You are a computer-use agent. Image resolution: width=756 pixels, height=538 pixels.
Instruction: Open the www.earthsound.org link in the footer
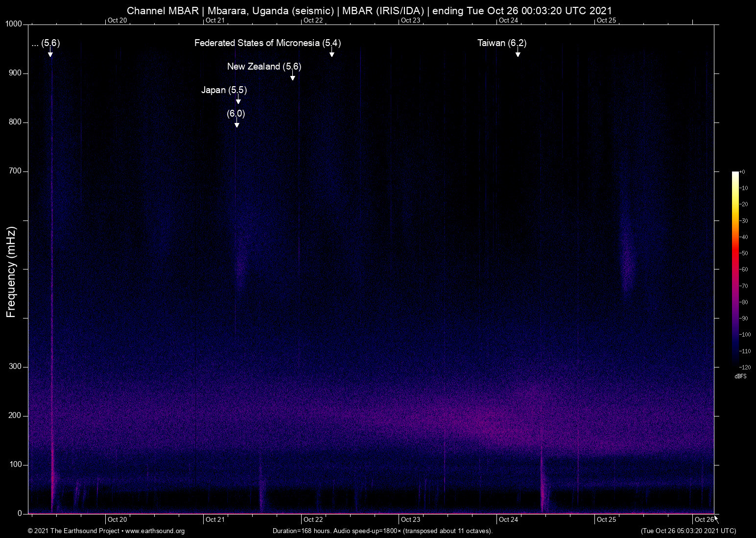(x=155, y=531)
